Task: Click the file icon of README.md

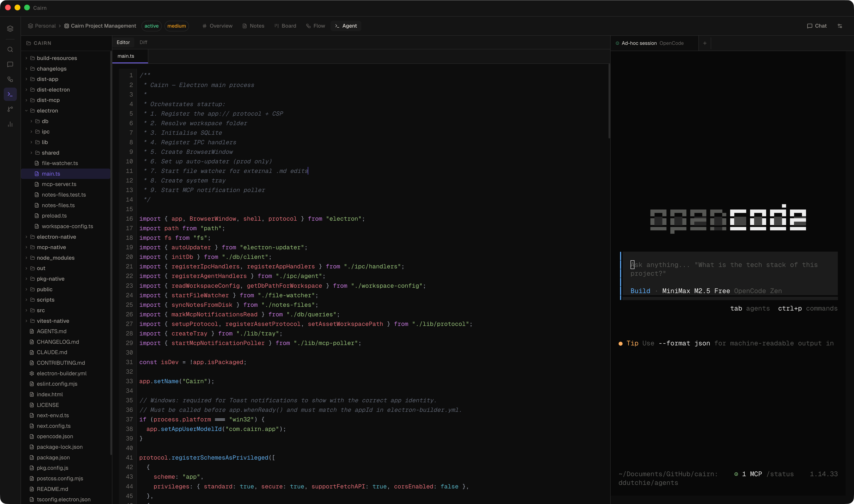Action: tap(32, 489)
